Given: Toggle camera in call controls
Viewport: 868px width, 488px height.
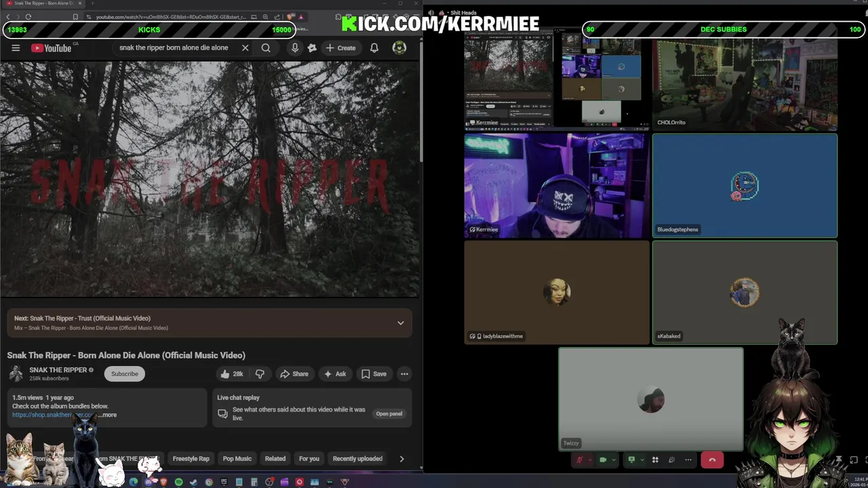Looking at the screenshot, I should pos(602,460).
